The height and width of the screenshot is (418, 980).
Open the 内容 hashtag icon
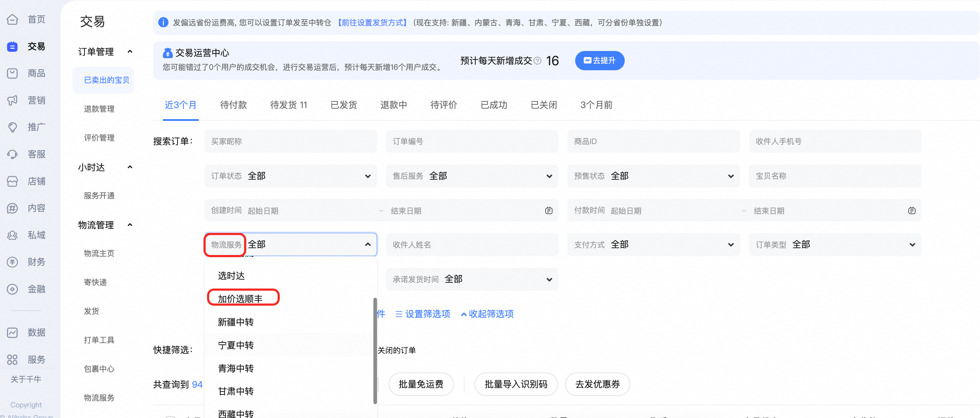click(12, 208)
